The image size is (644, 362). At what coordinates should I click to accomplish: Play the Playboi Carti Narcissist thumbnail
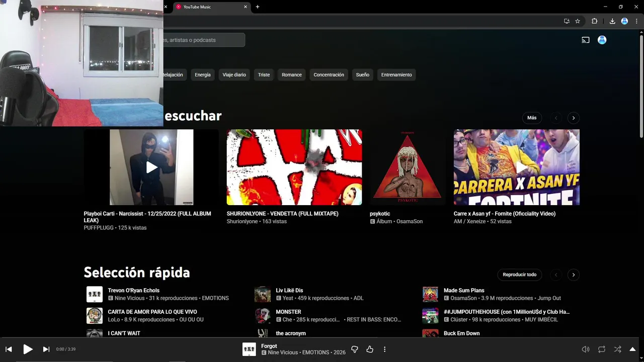(x=151, y=167)
